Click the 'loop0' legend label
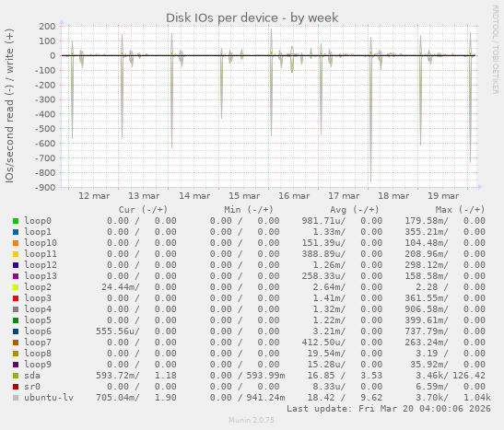Image resolution: width=504 pixels, height=430 pixels. (38, 221)
